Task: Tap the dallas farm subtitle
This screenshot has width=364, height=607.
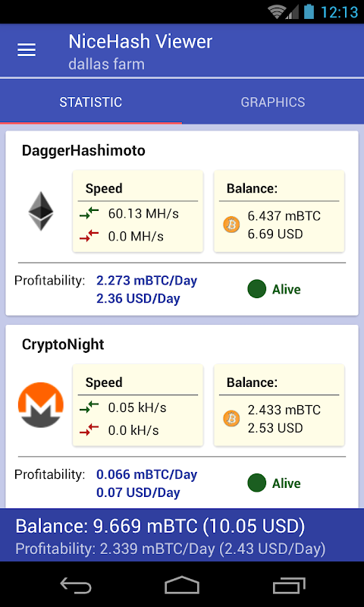Action: (106, 64)
